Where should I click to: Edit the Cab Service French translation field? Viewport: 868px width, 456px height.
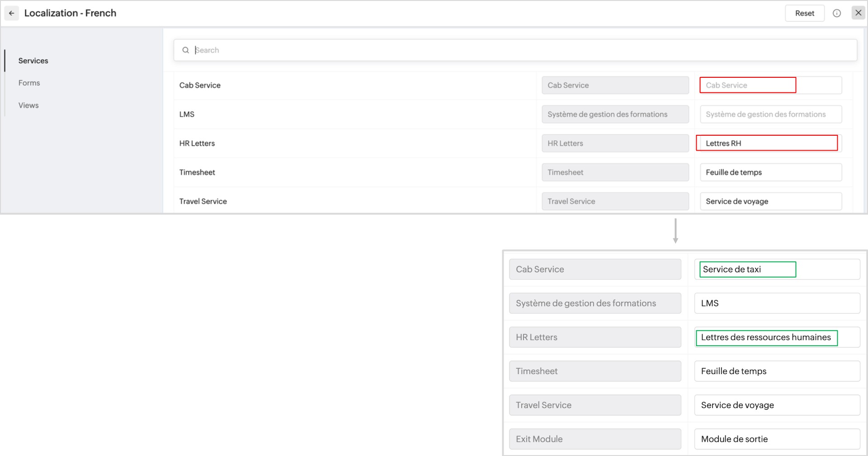770,85
